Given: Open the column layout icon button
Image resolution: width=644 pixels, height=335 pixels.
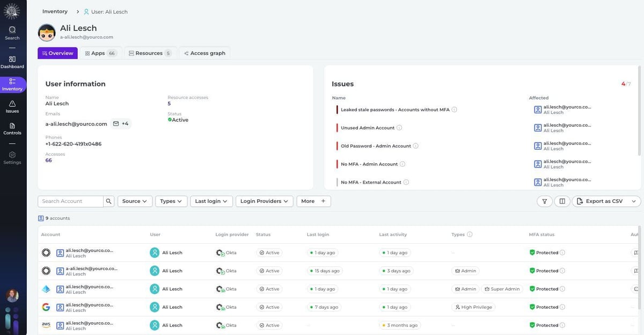Looking at the screenshot, I should [x=562, y=201].
